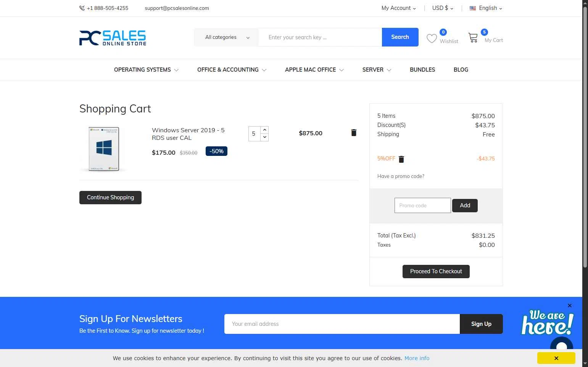Focus the search keyword input field

[320, 37]
